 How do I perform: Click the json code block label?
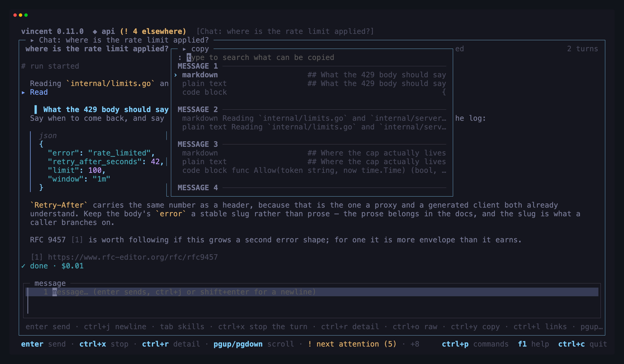tap(48, 136)
